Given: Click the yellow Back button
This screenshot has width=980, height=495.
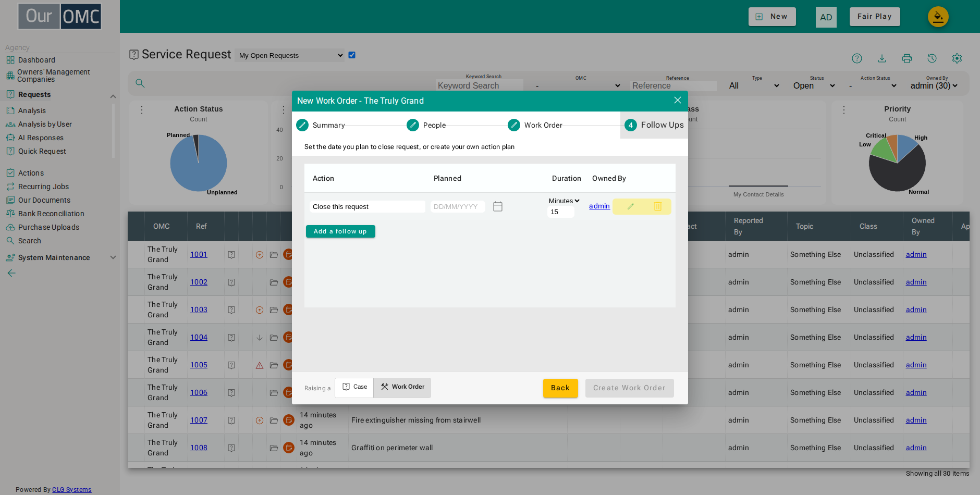Looking at the screenshot, I should point(560,388).
